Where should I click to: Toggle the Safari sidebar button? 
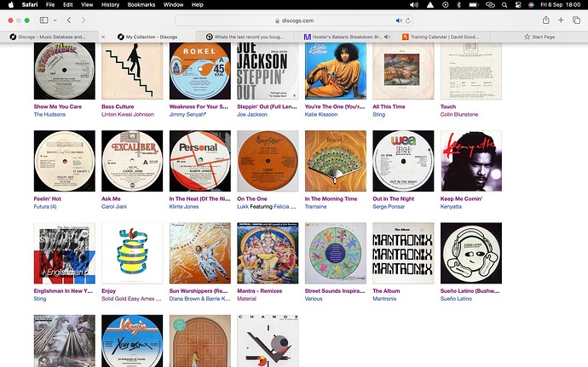[43, 20]
